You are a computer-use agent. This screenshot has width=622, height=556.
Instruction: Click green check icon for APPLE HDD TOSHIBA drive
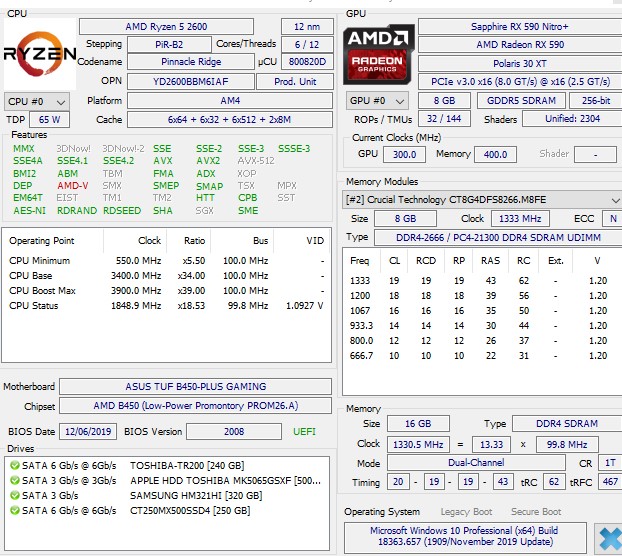point(15,481)
